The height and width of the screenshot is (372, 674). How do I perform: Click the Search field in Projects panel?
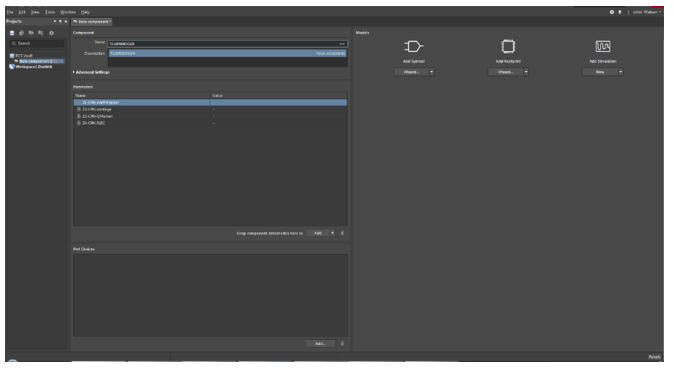coord(37,43)
